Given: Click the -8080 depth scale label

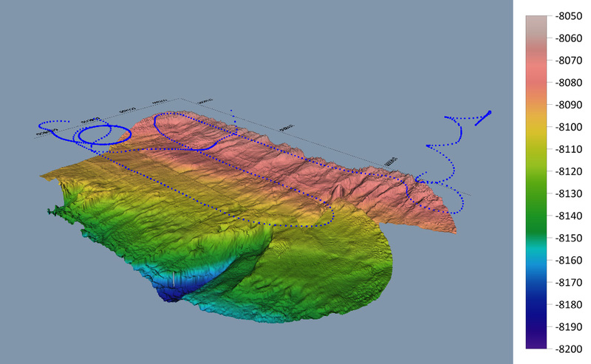Looking at the screenshot, I should 567,82.
